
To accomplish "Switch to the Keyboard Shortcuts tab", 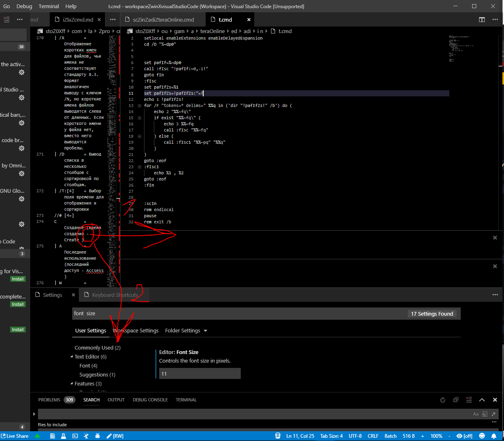I will (x=115, y=294).
